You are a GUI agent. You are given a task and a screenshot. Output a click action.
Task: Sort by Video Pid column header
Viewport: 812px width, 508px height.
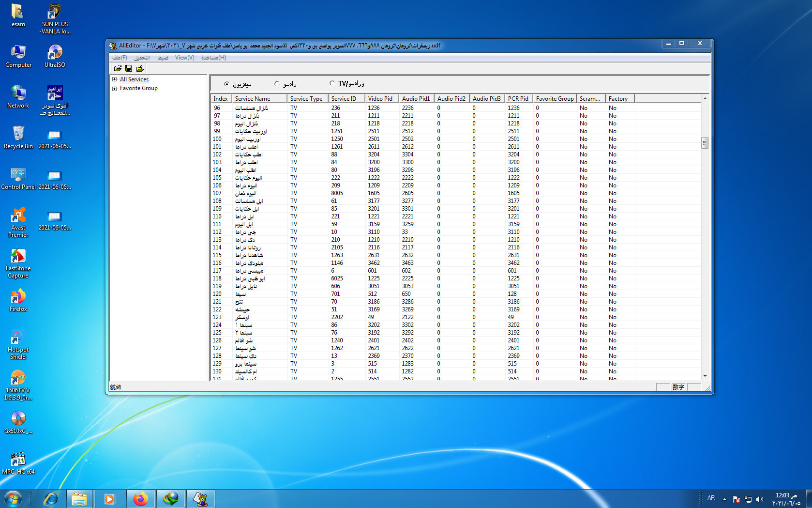tap(382, 99)
